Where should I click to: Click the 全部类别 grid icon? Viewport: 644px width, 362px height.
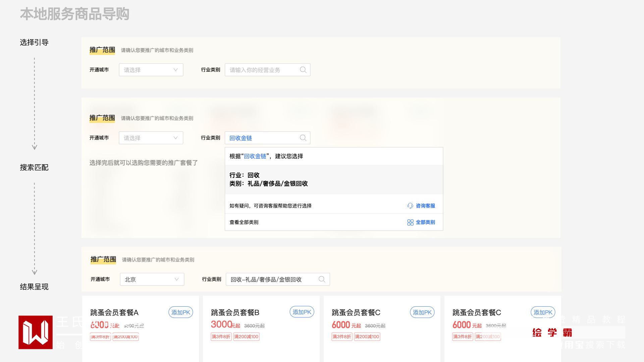pyautogui.click(x=410, y=222)
